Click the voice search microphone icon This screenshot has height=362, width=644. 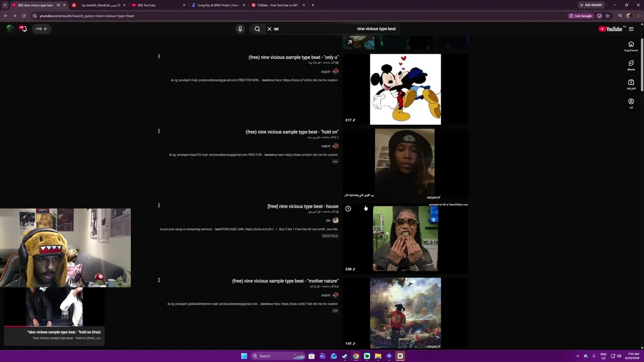240,29
